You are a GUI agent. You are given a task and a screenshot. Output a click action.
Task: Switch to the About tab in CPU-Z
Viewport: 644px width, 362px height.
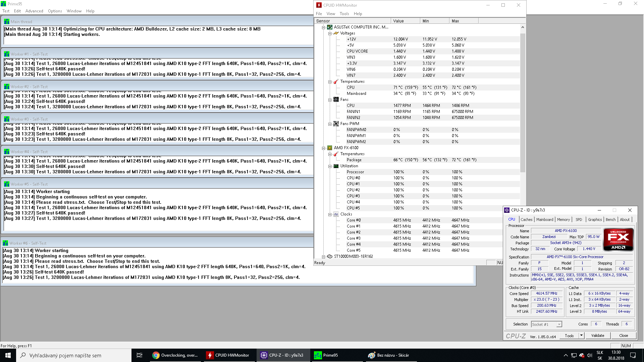coord(625,220)
